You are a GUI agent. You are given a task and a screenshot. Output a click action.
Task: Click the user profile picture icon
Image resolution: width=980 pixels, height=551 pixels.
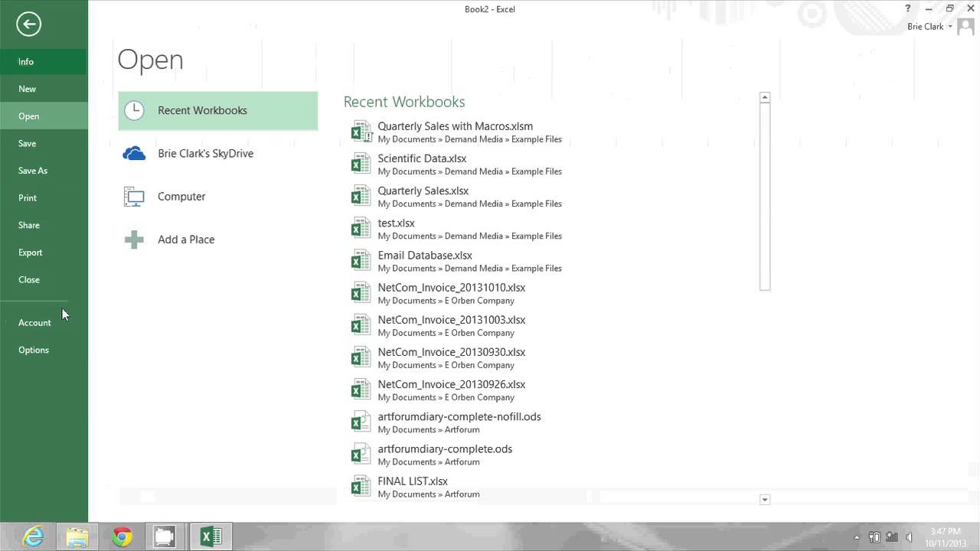(x=965, y=27)
